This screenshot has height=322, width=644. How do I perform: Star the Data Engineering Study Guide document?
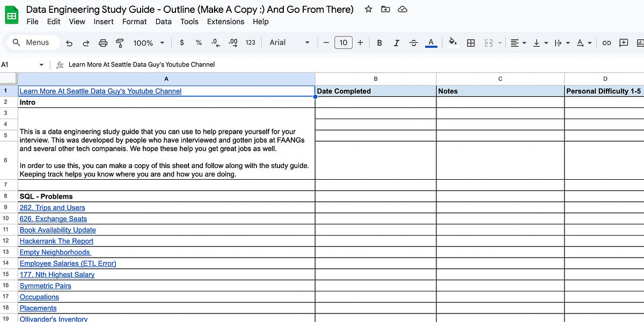coord(368,9)
